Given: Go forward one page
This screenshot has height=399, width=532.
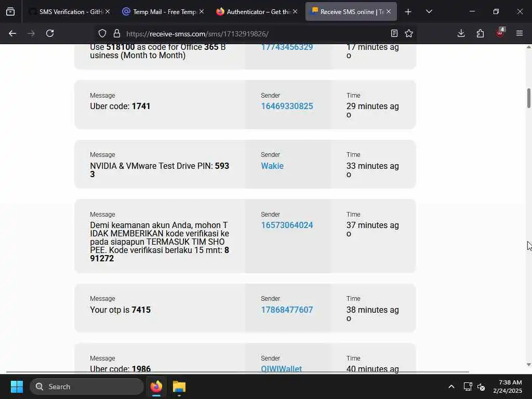Looking at the screenshot, I should point(31,34).
